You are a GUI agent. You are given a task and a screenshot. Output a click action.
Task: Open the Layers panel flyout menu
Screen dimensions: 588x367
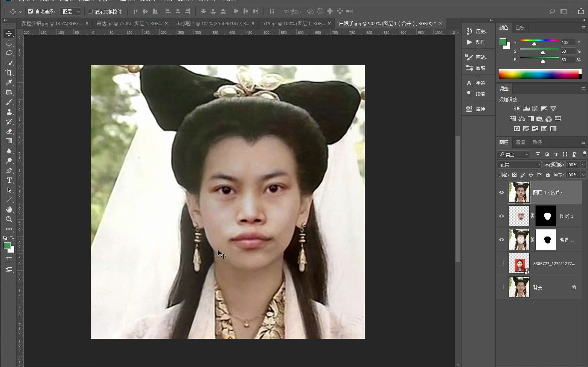click(583, 142)
